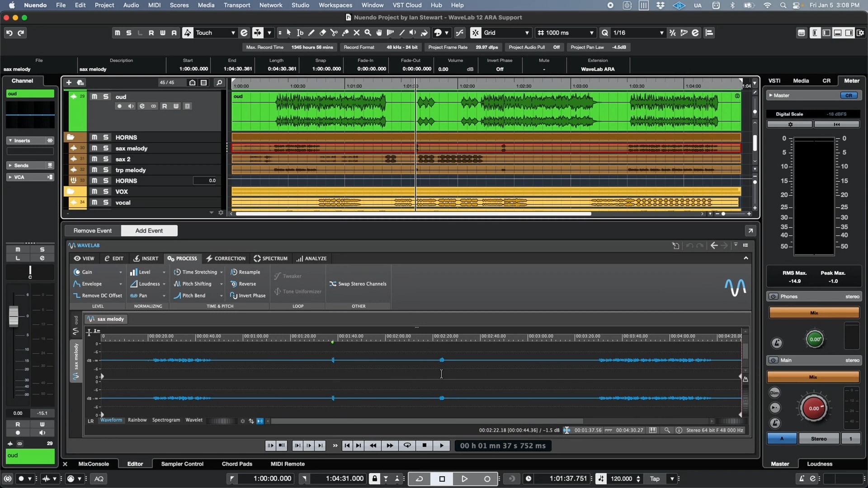Viewport: 868px width, 488px height.
Task: Click the Remove Event button
Action: [92, 230]
